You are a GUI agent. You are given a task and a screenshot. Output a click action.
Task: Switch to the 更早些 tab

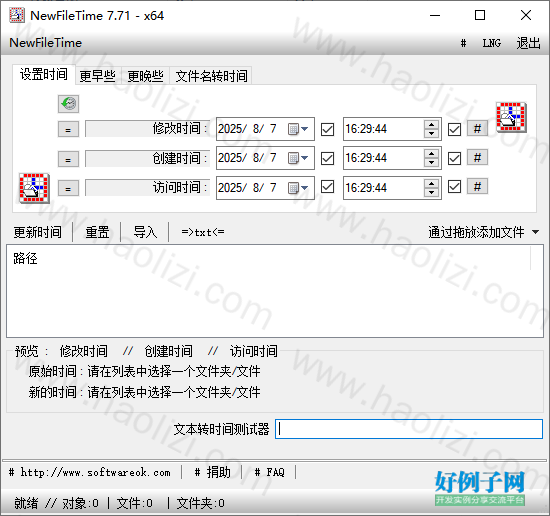(x=98, y=76)
